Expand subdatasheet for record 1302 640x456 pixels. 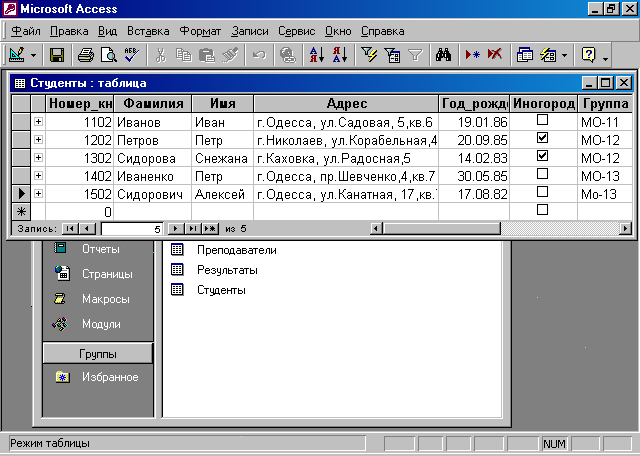tap(38, 158)
